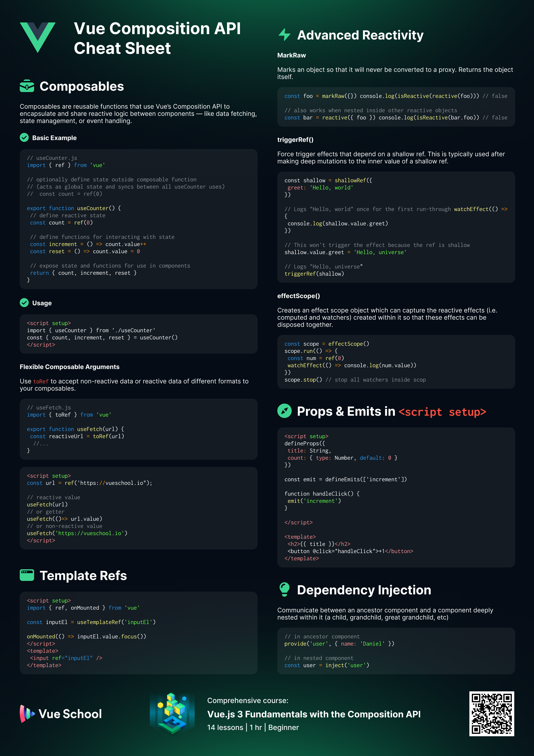Click the red toRef inline code word
The width and height of the screenshot is (534, 756).
click(41, 381)
